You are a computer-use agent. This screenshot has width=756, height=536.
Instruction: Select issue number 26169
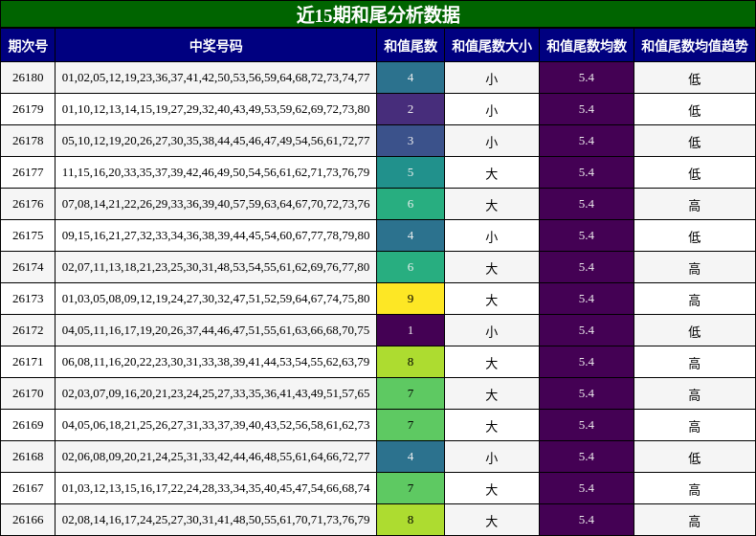(28, 425)
